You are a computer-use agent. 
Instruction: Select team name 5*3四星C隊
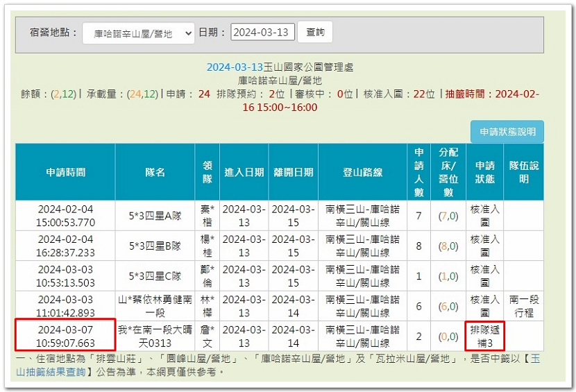[x=155, y=276]
